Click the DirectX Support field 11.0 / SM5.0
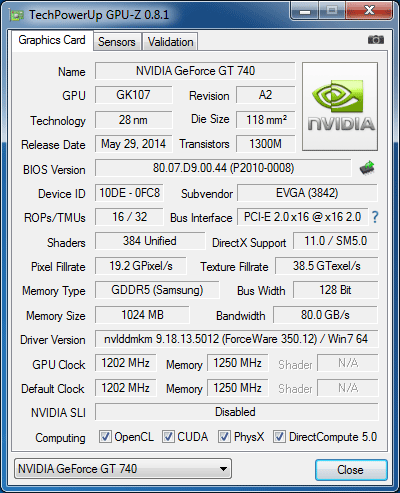The height and width of the screenshot is (493, 400). tap(336, 241)
